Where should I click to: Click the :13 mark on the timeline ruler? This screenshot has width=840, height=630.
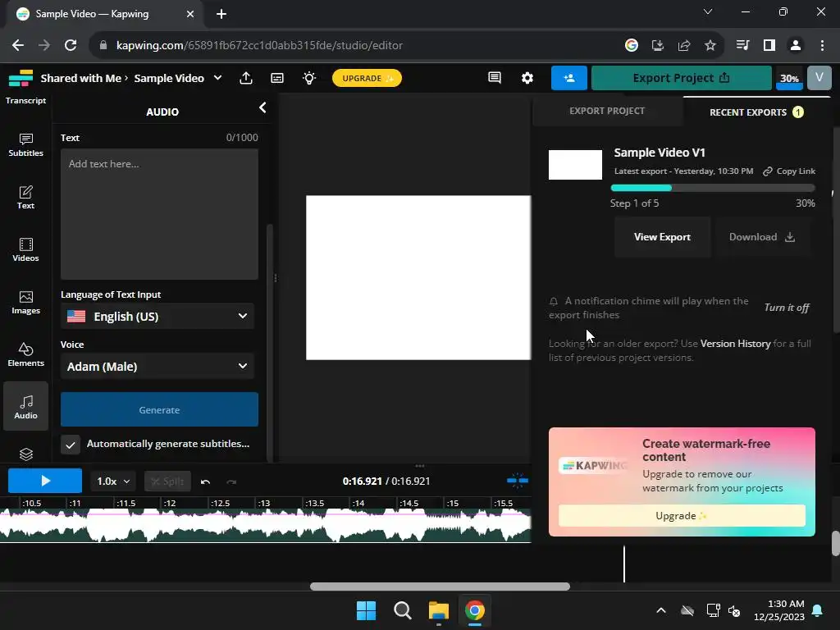[263, 503]
